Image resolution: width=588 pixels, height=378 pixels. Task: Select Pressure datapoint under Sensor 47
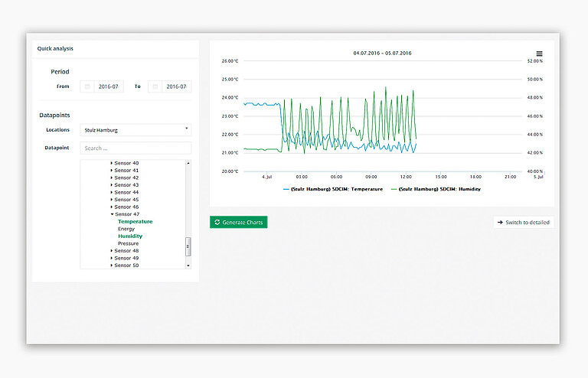pos(128,243)
